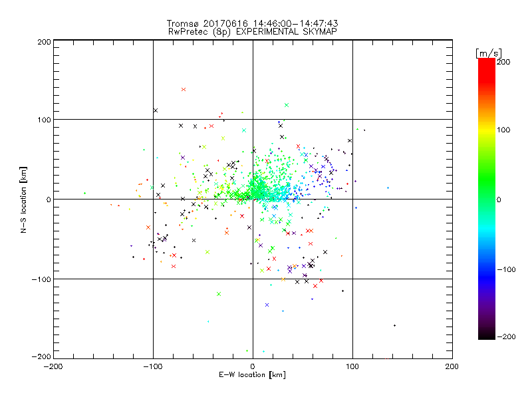Image resolution: width=532 pixels, height=399 pixels.
Task: Click the y-axis tick label '100'
Action: click(44, 120)
